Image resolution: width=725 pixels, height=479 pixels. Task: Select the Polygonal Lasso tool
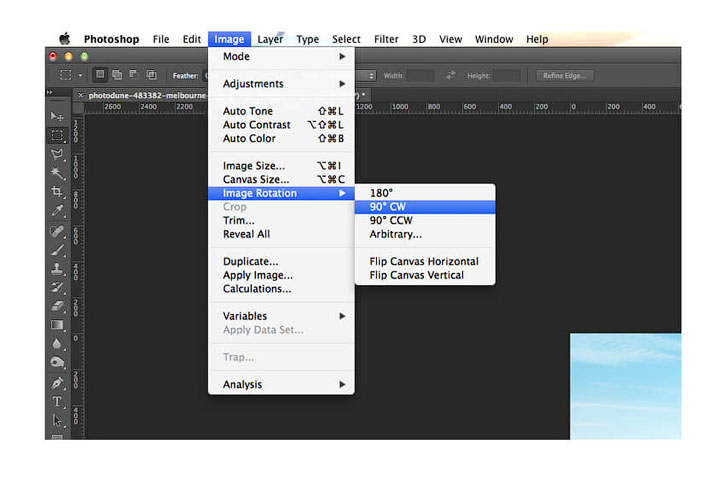57,154
